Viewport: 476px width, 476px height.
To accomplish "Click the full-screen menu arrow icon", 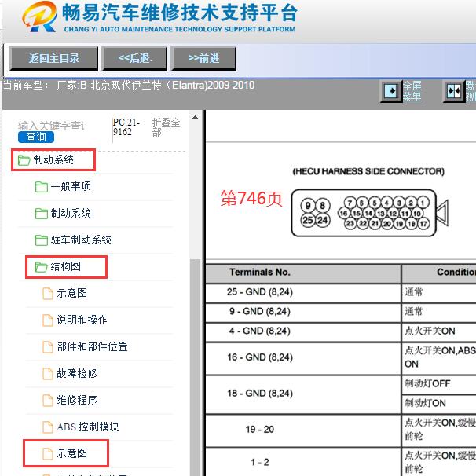I will click(391, 91).
